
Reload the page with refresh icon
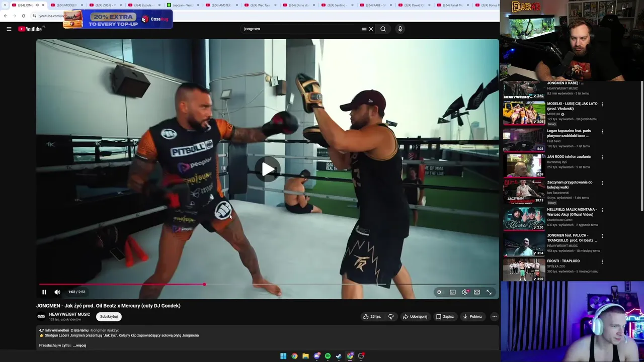[23, 16]
